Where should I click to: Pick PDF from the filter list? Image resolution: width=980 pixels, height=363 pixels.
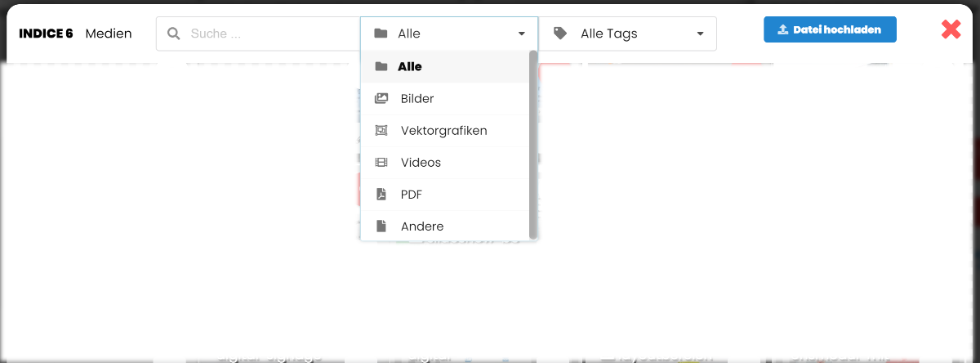point(412,195)
